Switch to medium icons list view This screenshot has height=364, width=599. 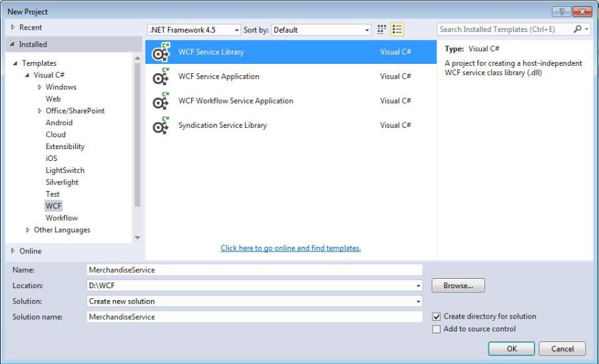coord(397,29)
